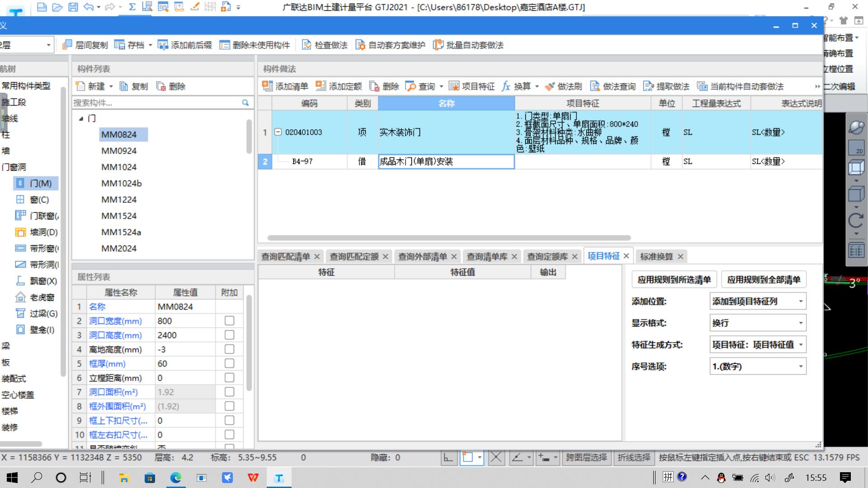Click the 检查做法 toolbar button

[325, 45]
